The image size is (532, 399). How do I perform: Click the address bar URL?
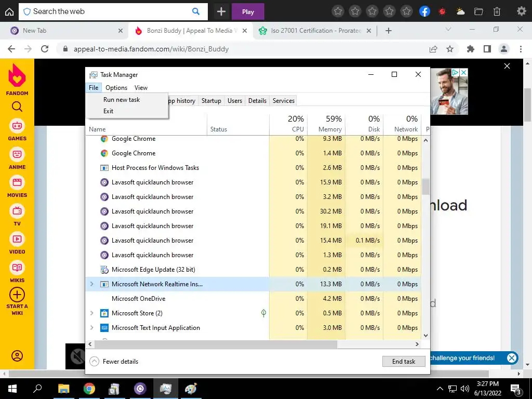(151, 49)
